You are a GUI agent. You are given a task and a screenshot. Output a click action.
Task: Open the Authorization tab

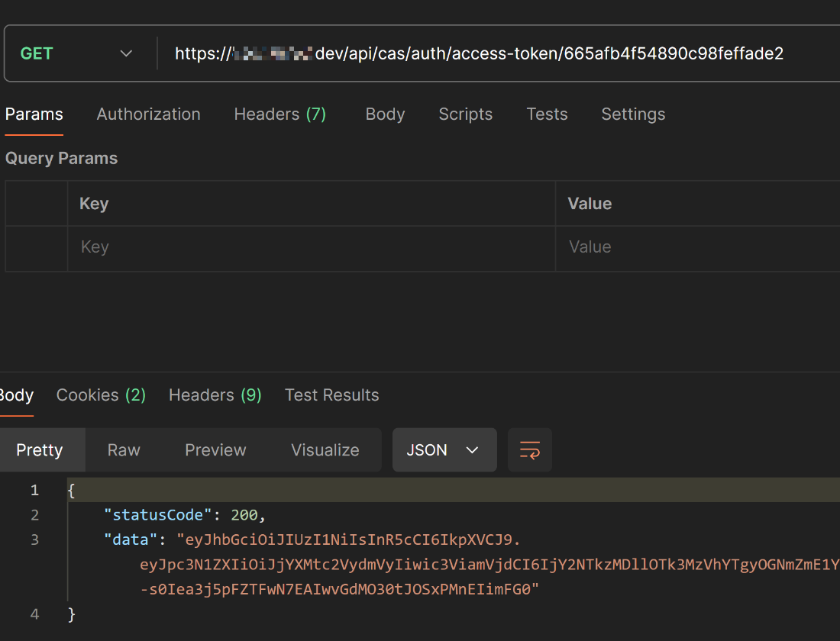(x=148, y=114)
